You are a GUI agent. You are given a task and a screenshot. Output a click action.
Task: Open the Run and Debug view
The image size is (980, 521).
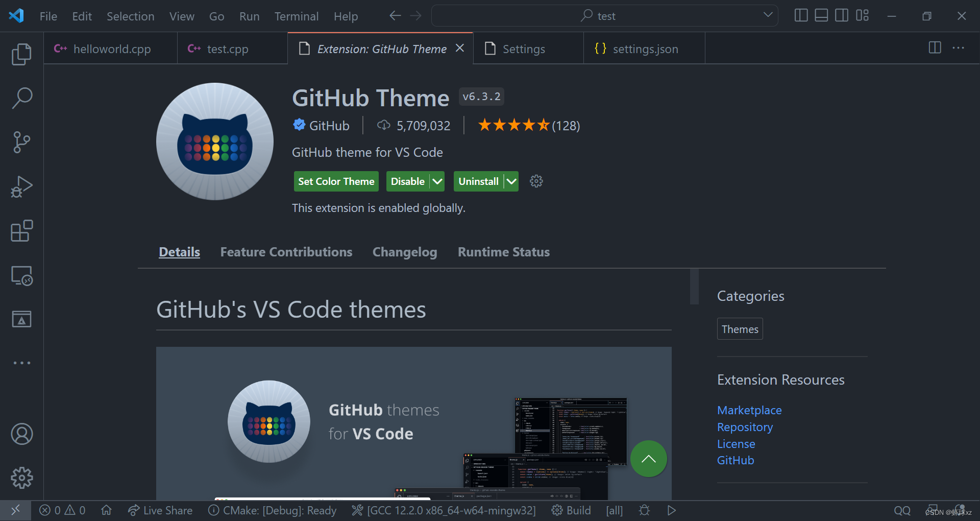pos(21,186)
